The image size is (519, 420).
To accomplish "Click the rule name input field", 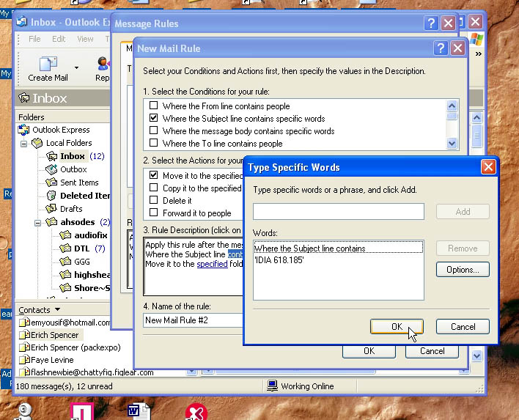I will pyautogui.click(x=194, y=320).
